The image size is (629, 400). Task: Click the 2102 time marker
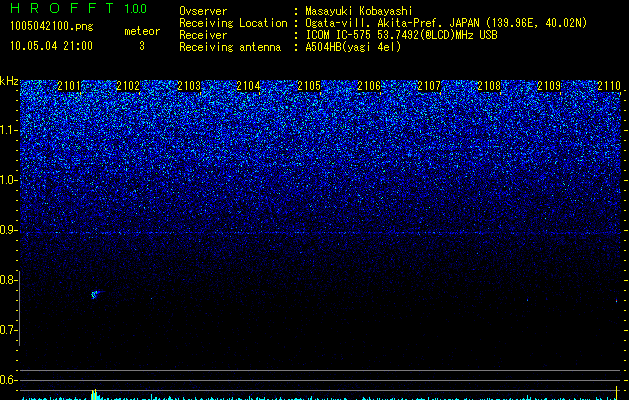(x=128, y=86)
